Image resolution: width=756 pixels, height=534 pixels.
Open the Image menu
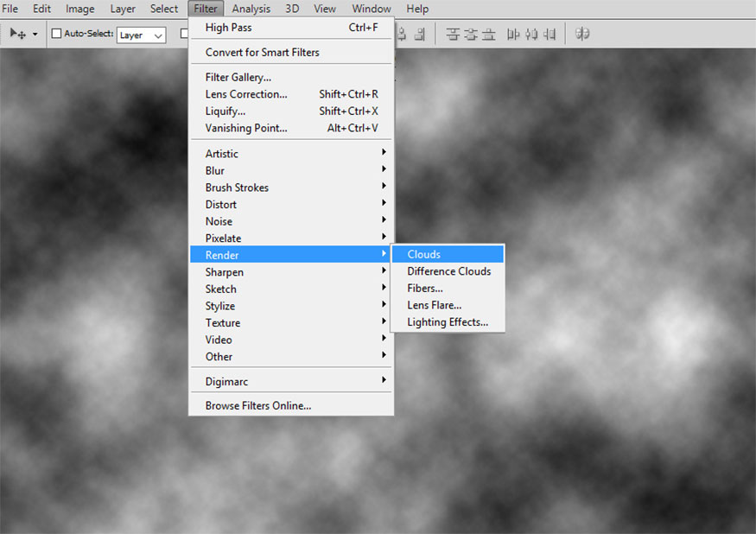tap(80, 9)
